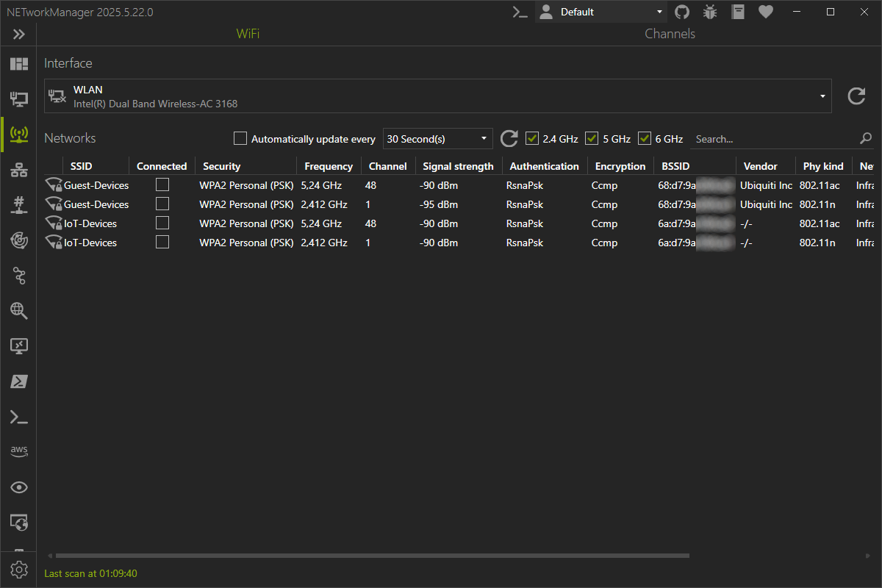Click the refresh networks scan button

coord(509,138)
